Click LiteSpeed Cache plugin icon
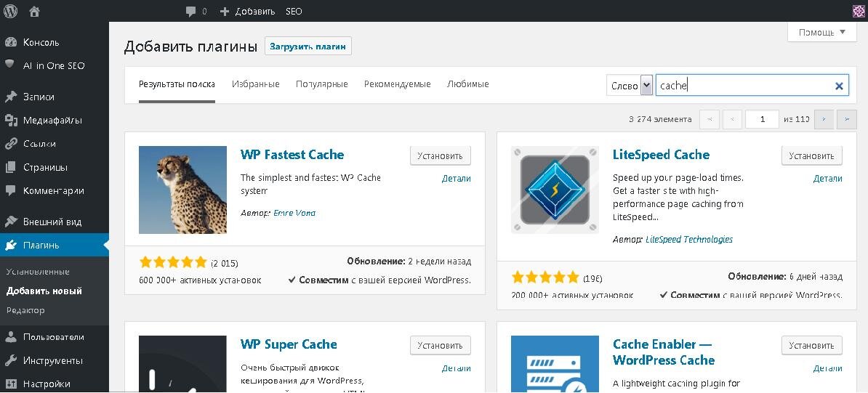The image size is (868, 393). coord(555,190)
